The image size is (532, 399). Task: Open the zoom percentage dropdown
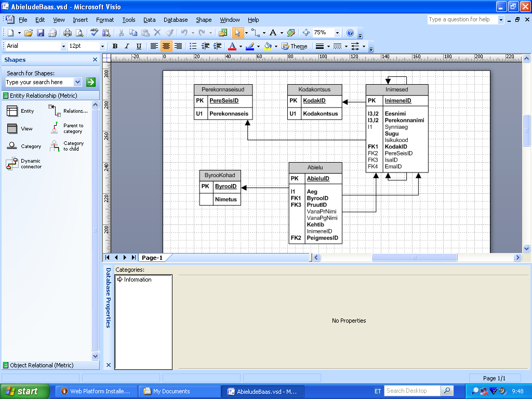(337, 33)
